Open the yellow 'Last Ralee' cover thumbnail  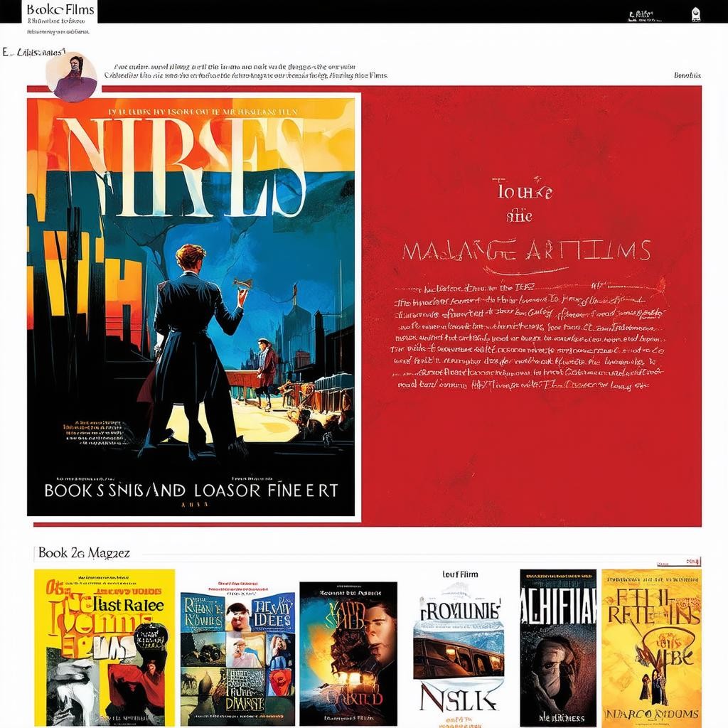[x=105, y=646]
